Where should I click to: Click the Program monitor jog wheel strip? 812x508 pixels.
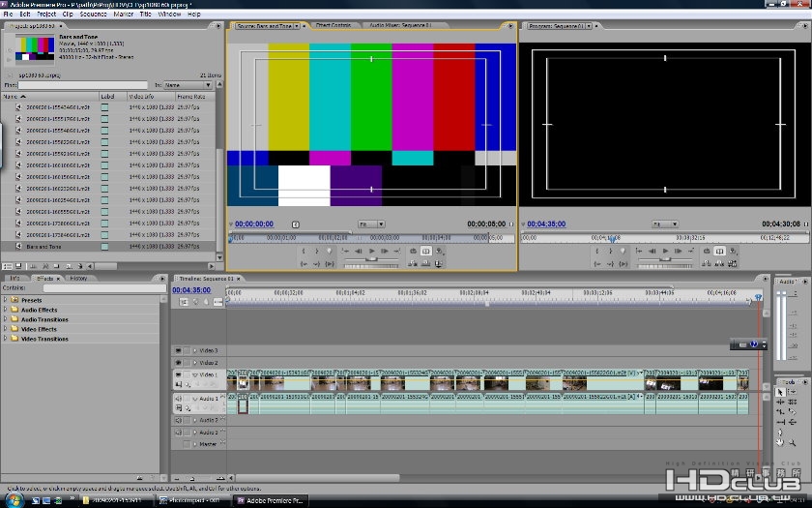tap(665, 266)
